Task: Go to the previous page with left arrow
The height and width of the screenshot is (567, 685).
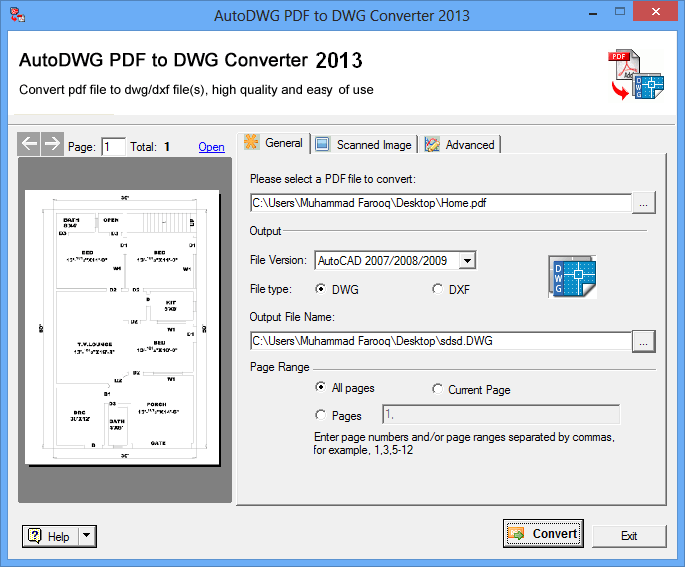Action: 29,144
